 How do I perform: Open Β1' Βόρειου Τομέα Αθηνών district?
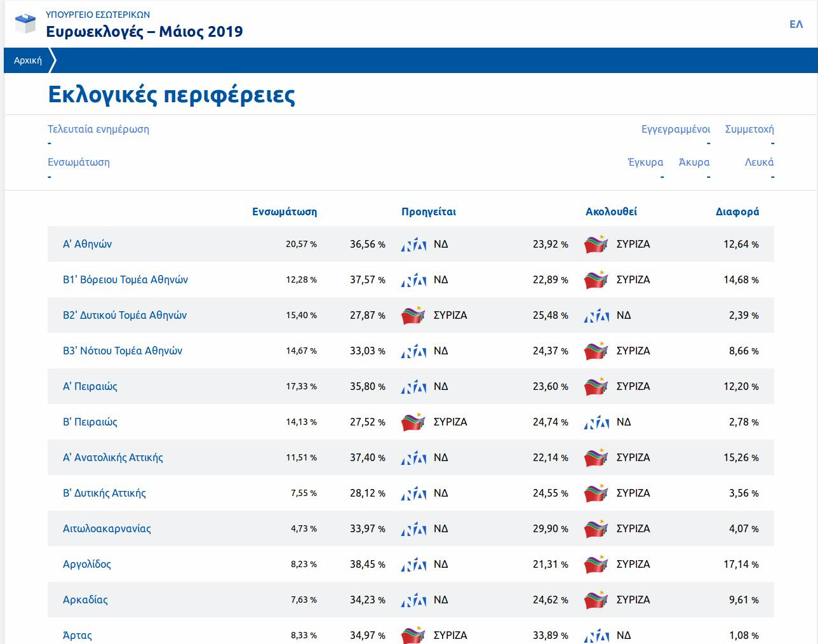tap(125, 279)
